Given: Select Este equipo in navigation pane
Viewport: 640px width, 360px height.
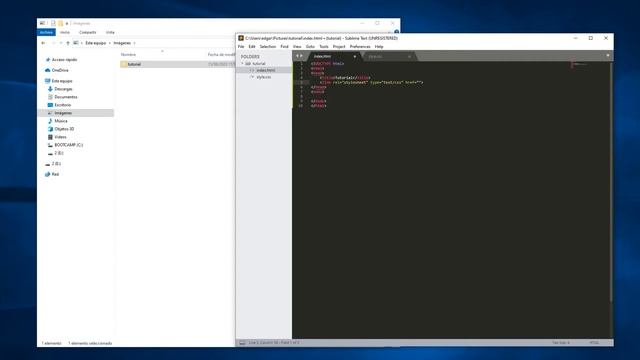Looking at the screenshot, I should [62, 81].
